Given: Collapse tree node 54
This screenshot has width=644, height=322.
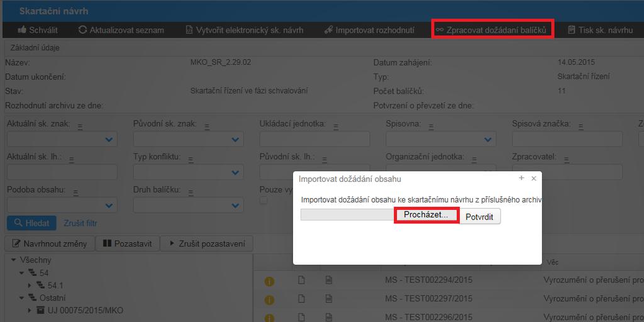Looking at the screenshot, I should (x=21, y=273).
